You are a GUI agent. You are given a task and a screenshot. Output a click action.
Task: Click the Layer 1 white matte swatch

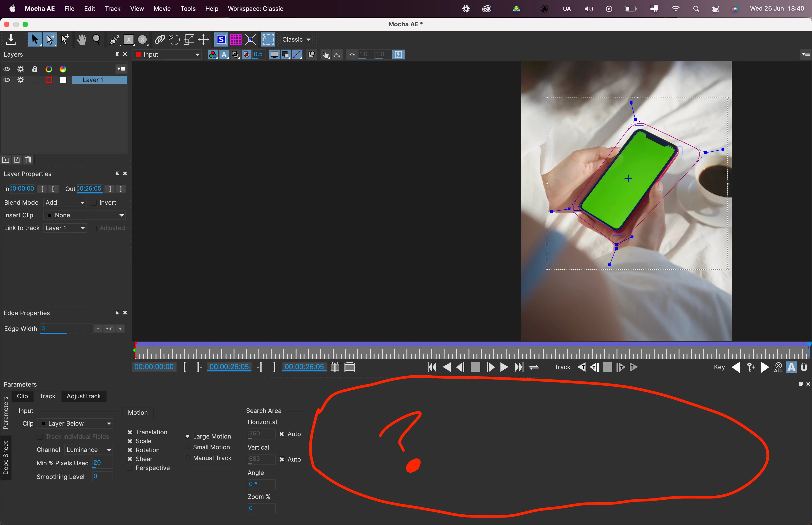point(63,80)
